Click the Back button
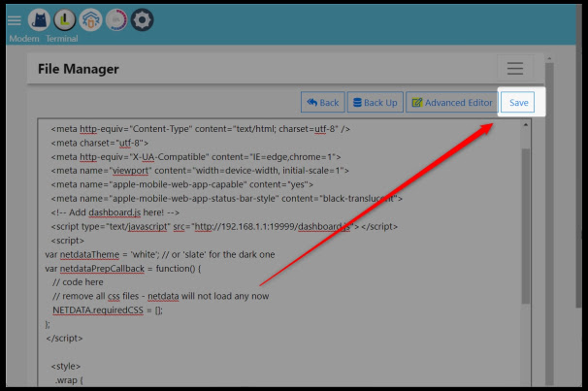588x391 pixels. coord(322,102)
